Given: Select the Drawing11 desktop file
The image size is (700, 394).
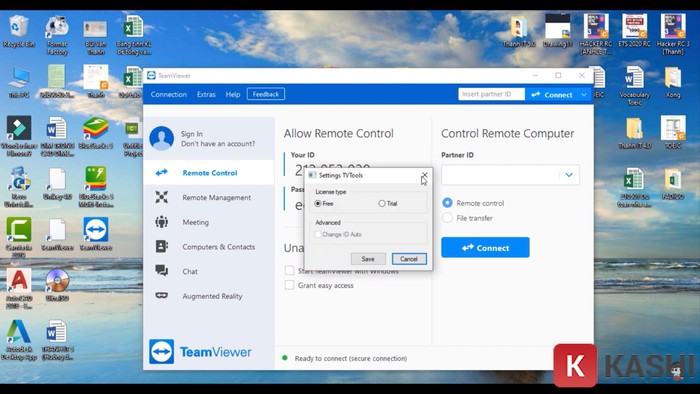Looking at the screenshot, I should [x=558, y=30].
